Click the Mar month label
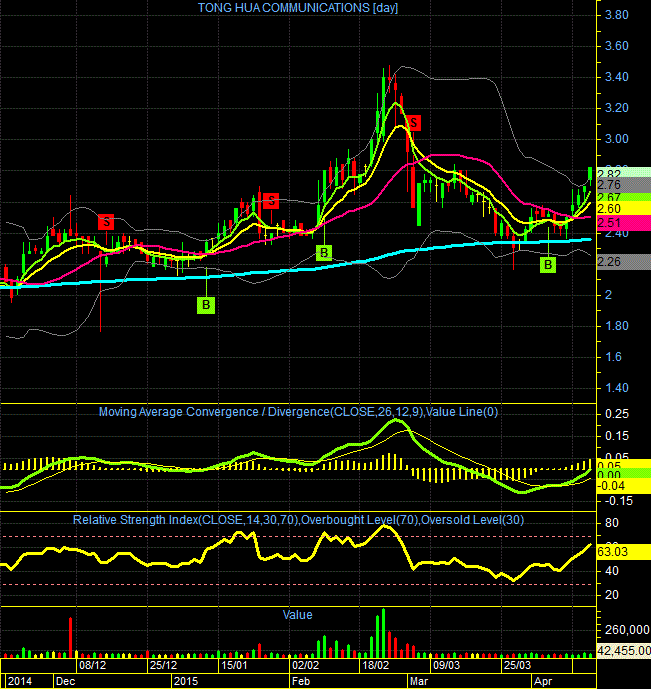The image size is (651, 689). click(x=419, y=682)
